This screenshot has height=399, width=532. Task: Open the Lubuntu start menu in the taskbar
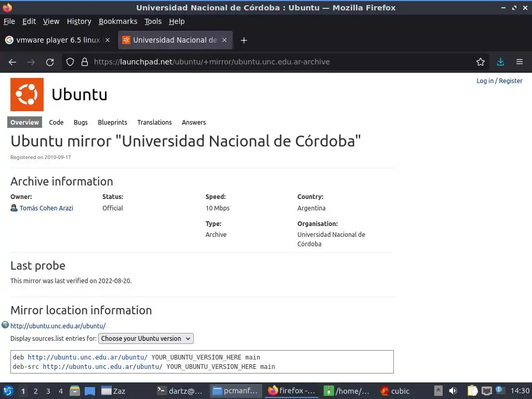[8, 391]
